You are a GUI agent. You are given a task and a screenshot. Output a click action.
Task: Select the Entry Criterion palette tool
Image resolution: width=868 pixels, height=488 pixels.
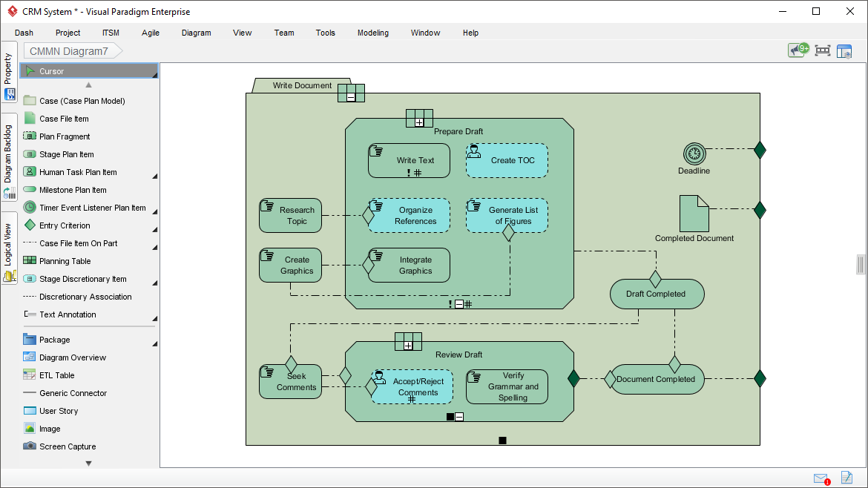point(65,225)
